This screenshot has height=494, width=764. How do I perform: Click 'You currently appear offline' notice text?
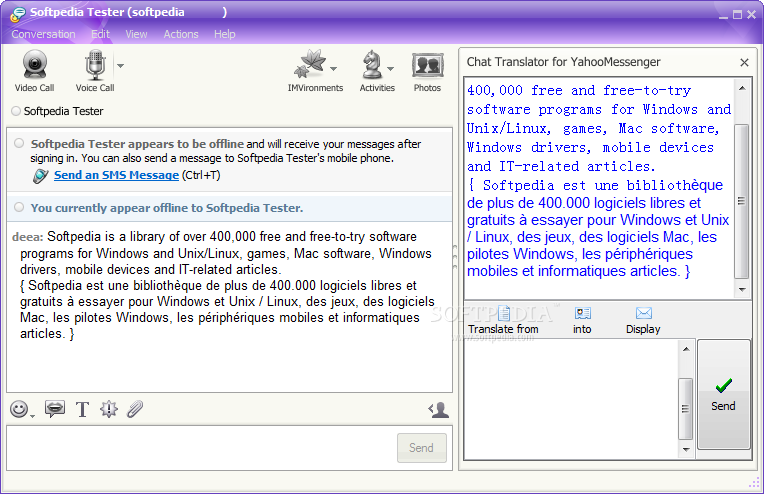[167, 208]
